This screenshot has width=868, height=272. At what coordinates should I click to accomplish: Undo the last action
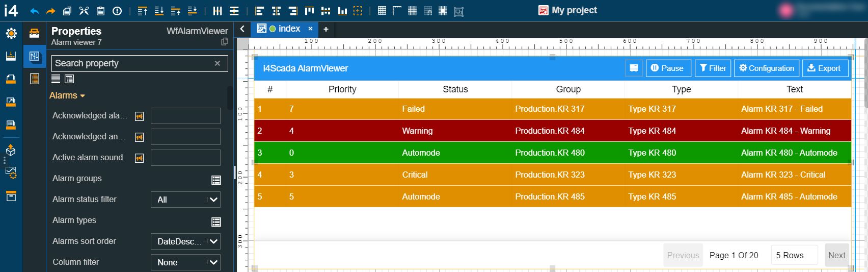(x=35, y=11)
